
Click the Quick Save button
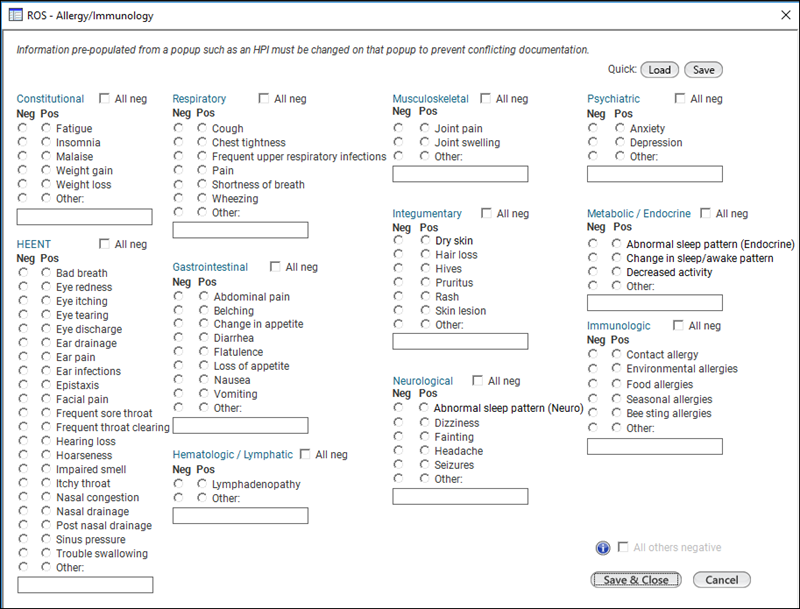(704, 70)
